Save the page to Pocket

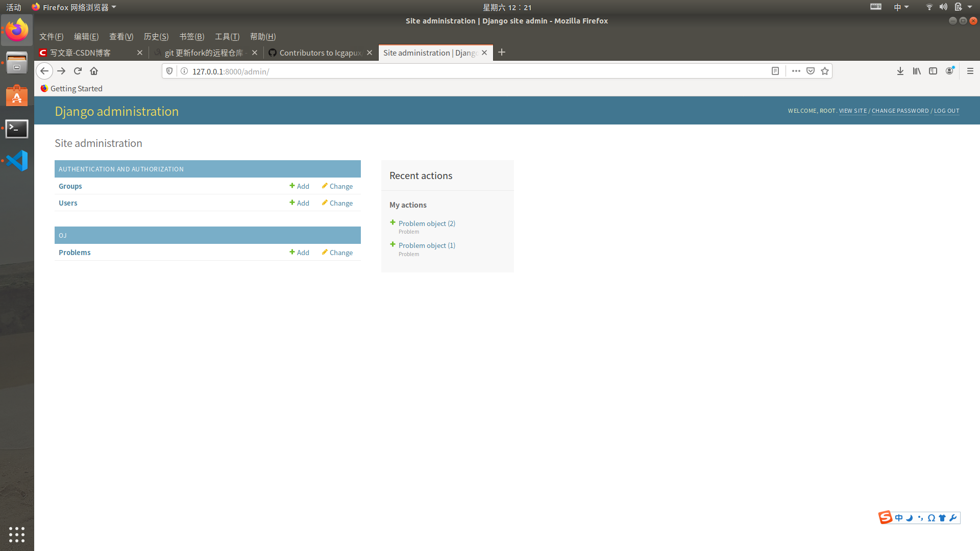[811, 71]
